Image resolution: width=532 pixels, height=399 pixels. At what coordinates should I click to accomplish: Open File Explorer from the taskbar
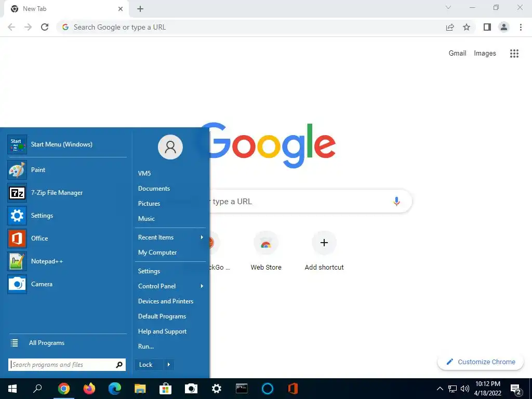coord(140,389)
